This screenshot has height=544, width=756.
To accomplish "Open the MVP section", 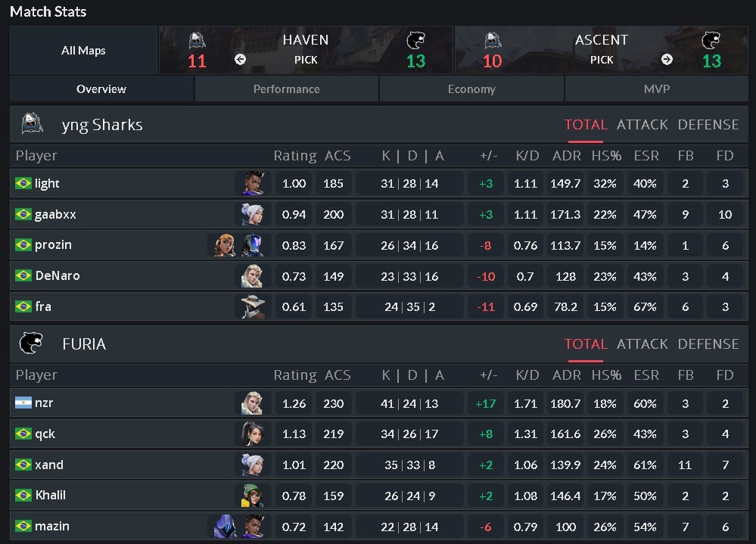I will pyautogui.click(x=656, y=88).
